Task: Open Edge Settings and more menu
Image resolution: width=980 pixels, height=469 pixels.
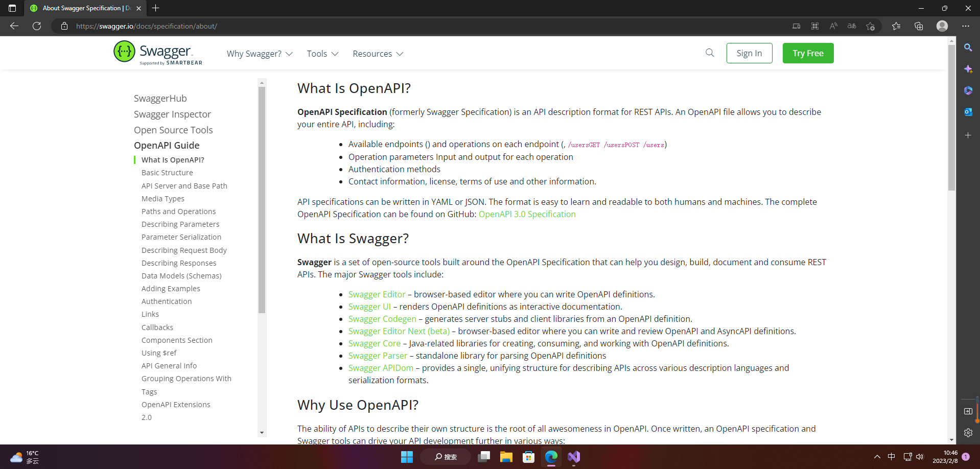Action: pyautogui.click(x=965, y=26)
